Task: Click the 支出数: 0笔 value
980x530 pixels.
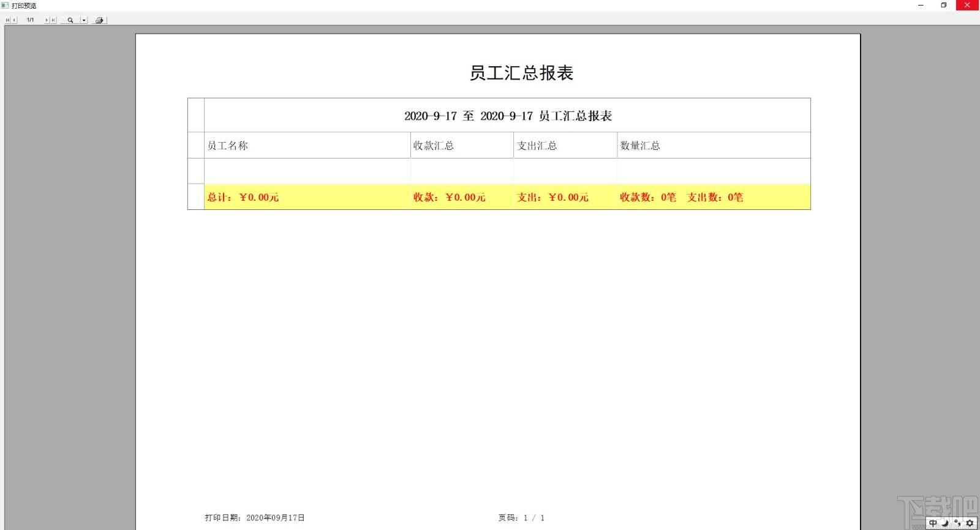Action: (x=715, y=197)
